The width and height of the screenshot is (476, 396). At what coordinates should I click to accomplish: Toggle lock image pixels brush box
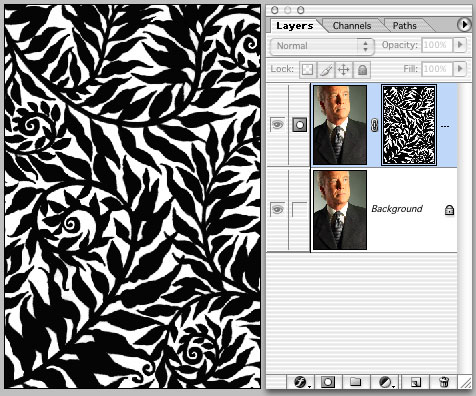point(325,70)
